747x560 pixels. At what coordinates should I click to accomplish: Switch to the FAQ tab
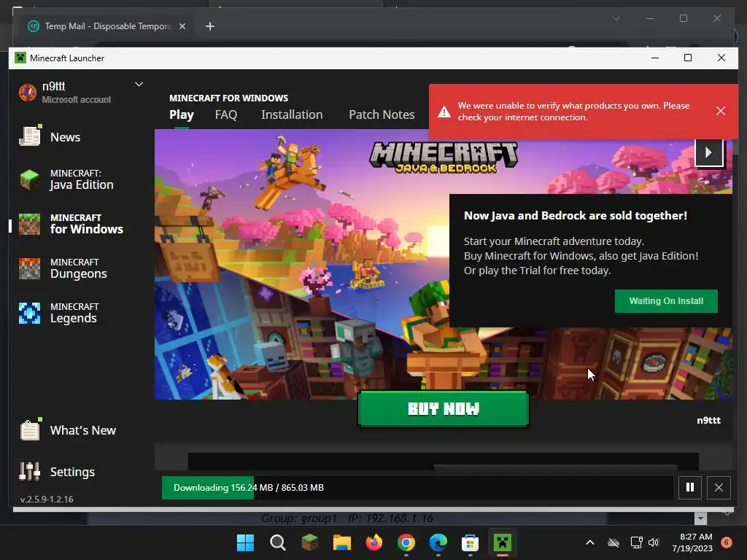click(226, 114)
